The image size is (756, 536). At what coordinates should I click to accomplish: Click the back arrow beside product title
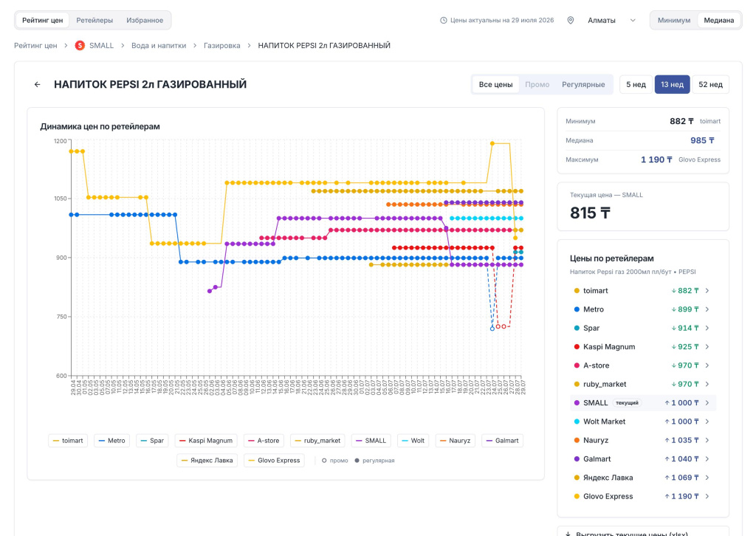(37, 84)
